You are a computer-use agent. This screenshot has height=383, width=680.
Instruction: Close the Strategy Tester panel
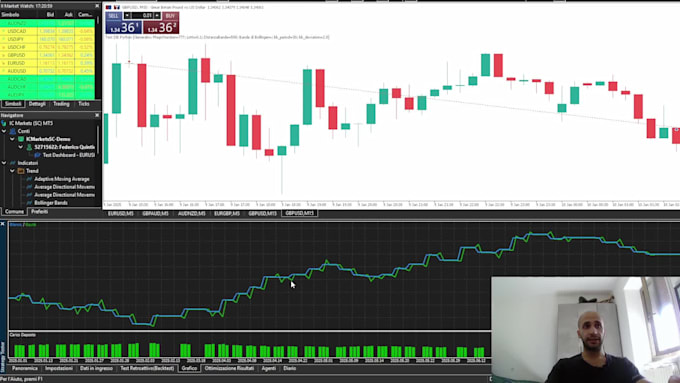pos(3,224)
